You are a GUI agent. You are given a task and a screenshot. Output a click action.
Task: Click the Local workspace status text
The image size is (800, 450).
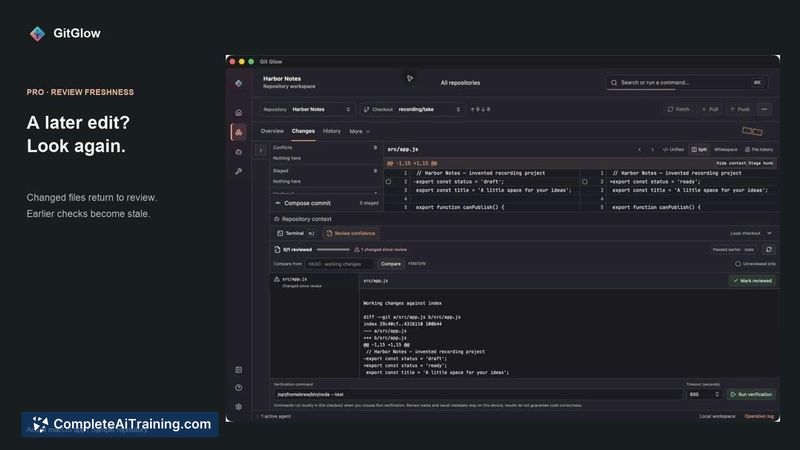717,416
